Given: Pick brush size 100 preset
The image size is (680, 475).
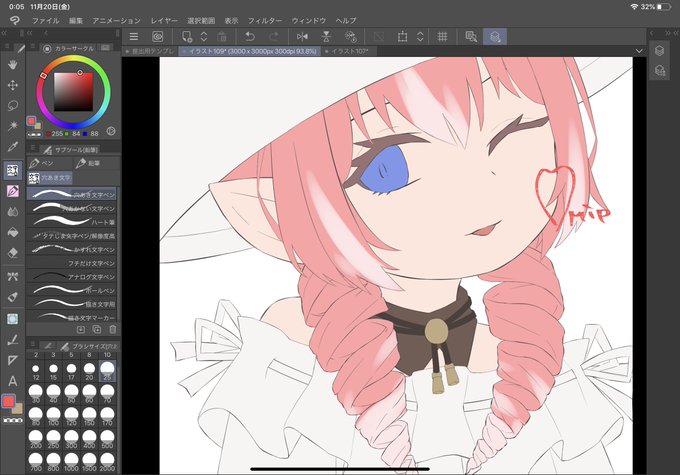Looking at the screenshot, I should (53, 416).
